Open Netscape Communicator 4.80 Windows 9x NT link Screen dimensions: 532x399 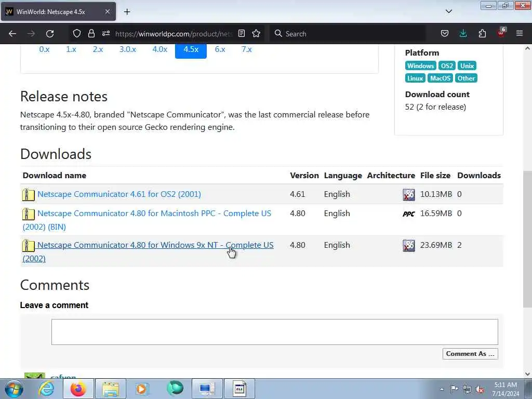click(155, 245)
